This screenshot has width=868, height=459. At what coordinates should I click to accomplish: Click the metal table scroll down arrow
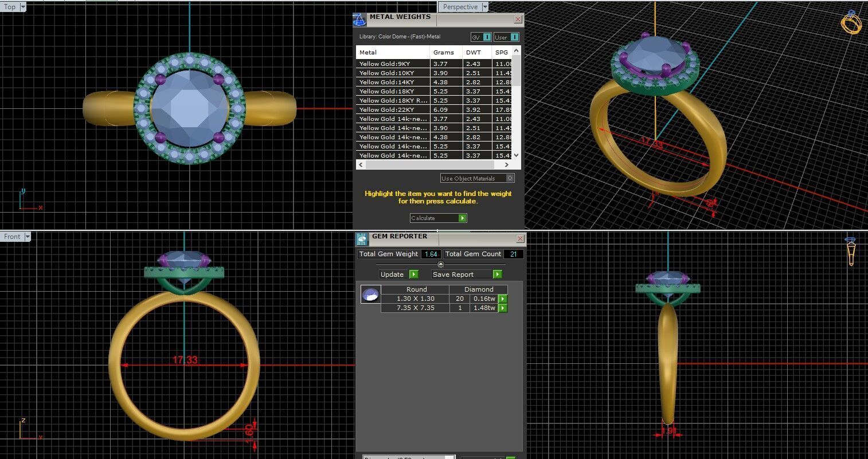click(516, 155)
